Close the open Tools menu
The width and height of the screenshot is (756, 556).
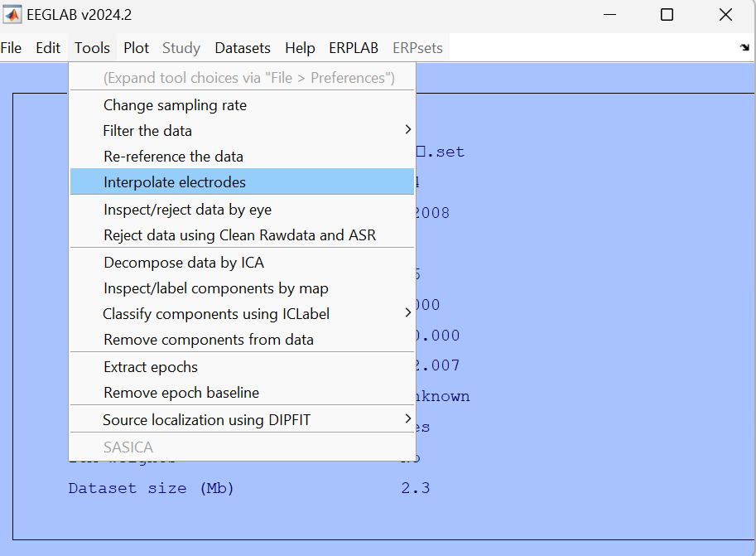click(92, 48)
